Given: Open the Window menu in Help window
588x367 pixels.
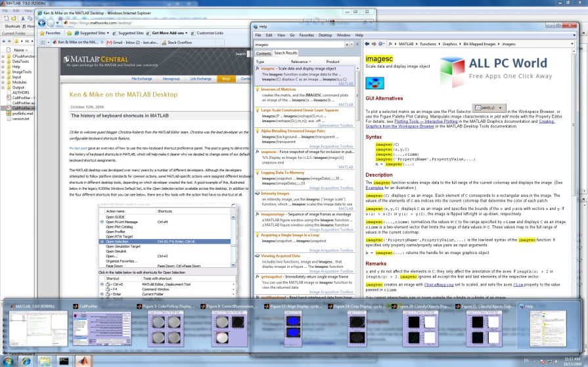Looking at the screenshot, I should [x=344, y=35].
